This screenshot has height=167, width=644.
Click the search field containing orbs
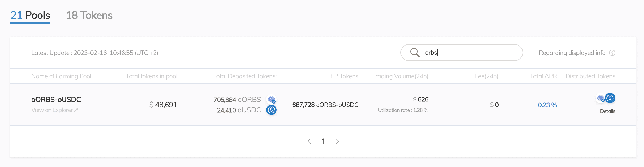[x=461, y=53]
